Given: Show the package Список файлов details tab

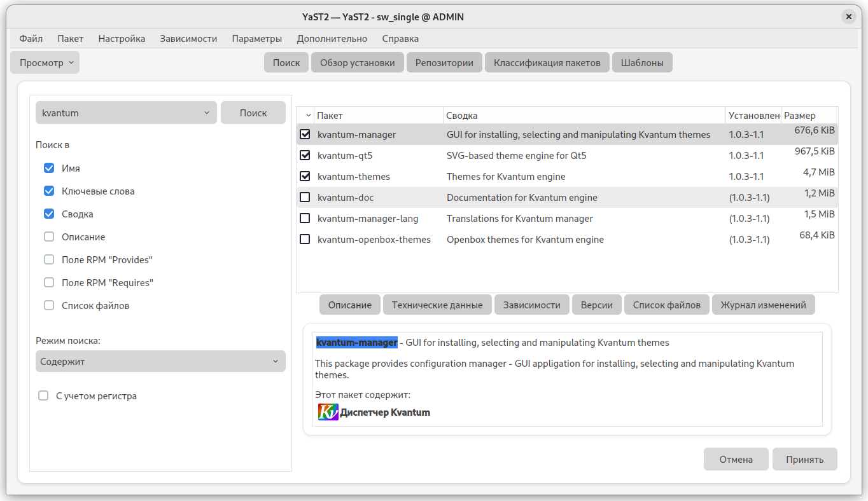Looking at the screenshot, I should coord(667,305).
